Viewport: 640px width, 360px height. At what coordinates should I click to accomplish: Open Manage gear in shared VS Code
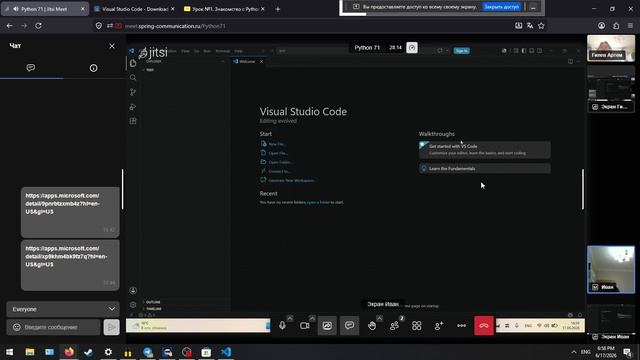[133, 305]
